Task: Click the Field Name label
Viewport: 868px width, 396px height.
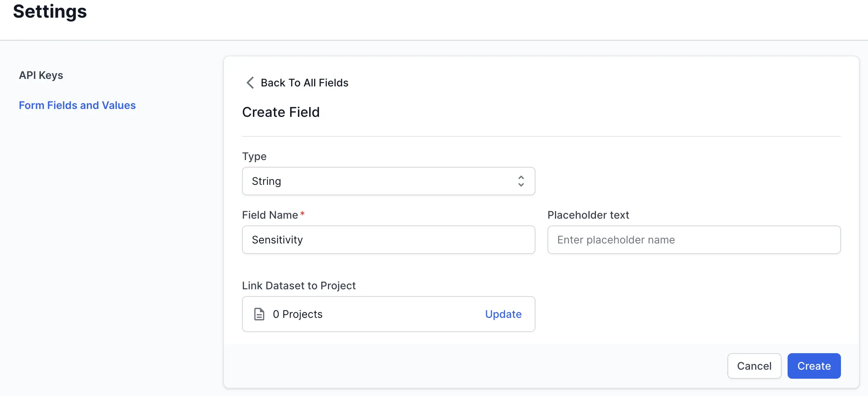Action: (270, 215)
